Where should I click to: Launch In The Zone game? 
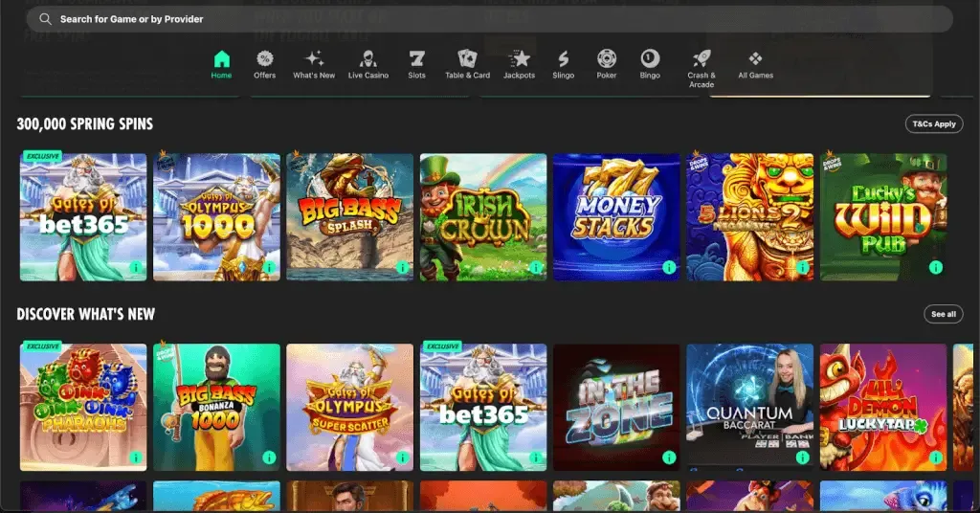pyautogui.click(x=616, y=407)
